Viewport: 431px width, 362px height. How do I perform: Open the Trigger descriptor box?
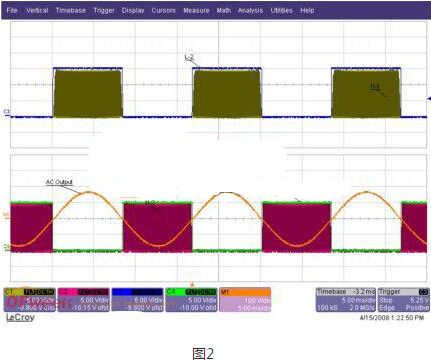pos(404,300)
